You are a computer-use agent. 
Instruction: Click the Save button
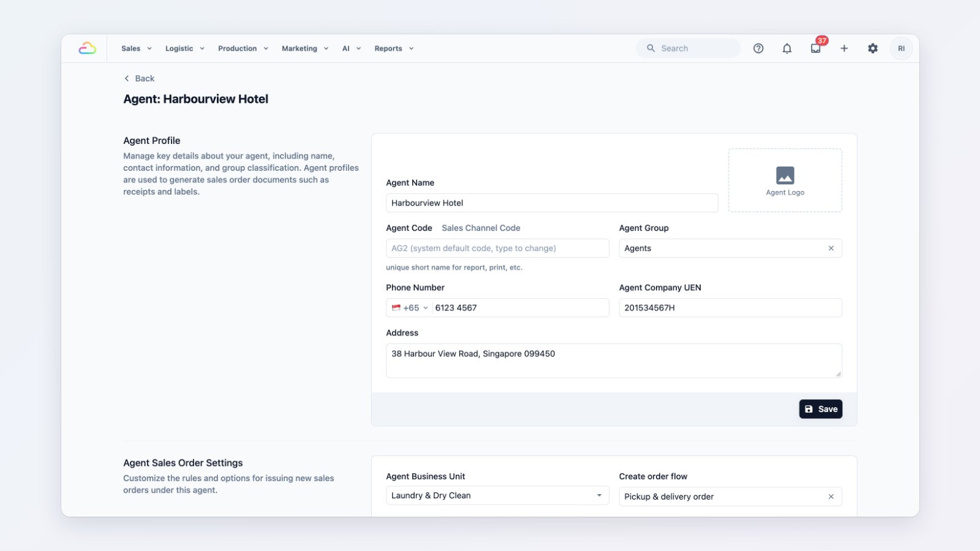pos(821,409)
